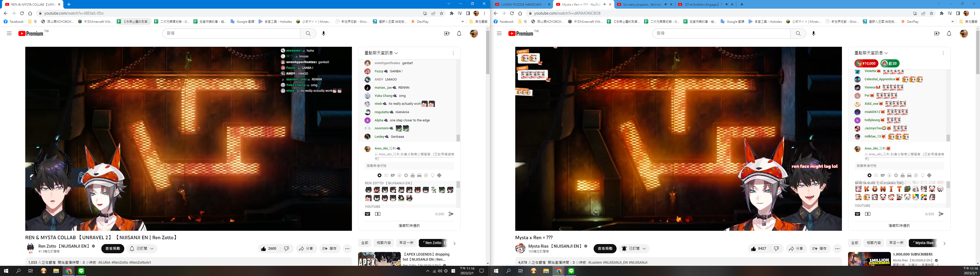
Task: Click YouTube search field in left window
Action: 231,33
